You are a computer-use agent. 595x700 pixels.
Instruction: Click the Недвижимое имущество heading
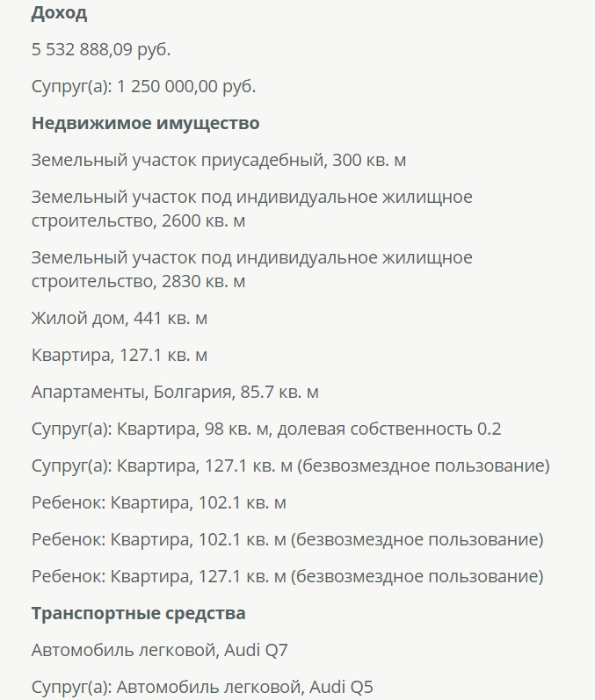coord(145,123)
